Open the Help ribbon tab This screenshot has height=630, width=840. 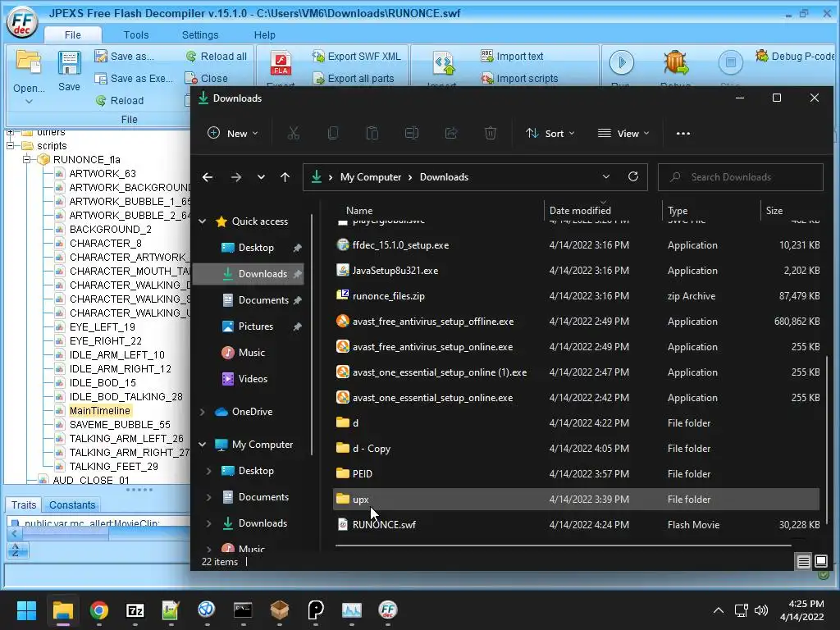click(265, 34)
